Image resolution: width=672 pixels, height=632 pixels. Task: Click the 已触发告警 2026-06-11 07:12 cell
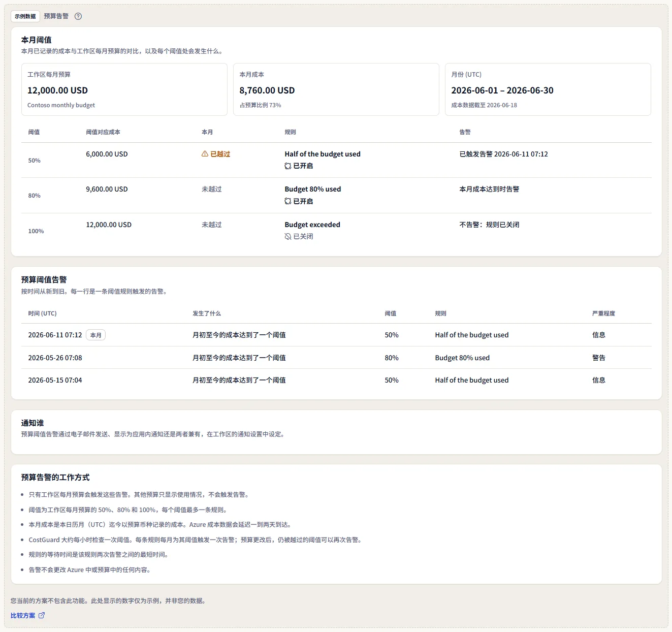pos(504,154)
